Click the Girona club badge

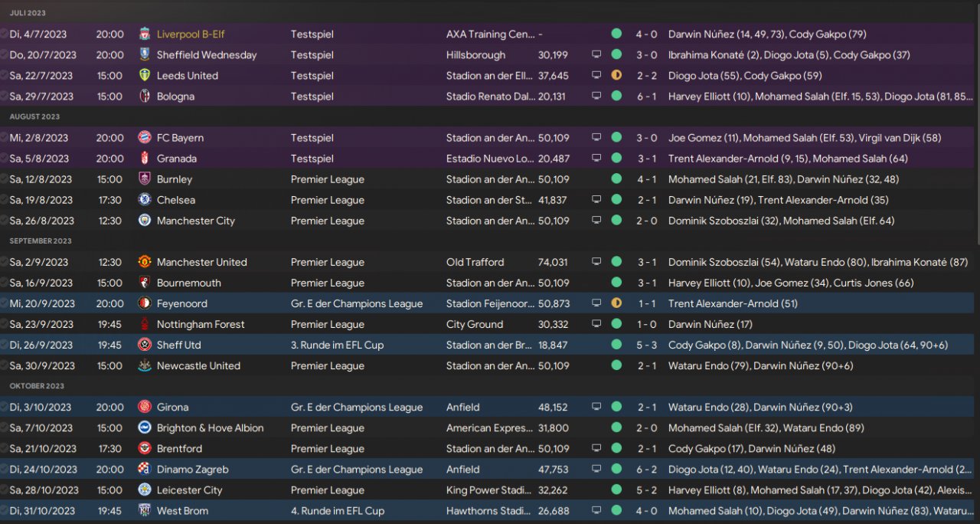pyautogui.click(x=145, y=407)
